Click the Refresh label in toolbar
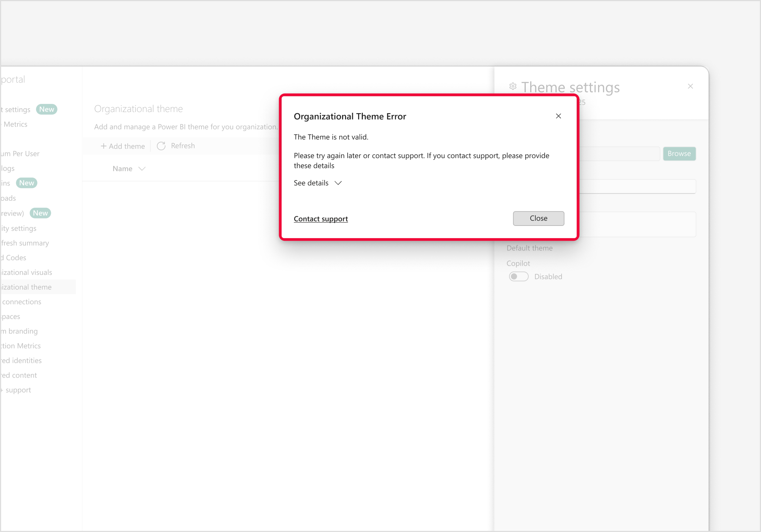Screen dimensions: 761x532 183,146
